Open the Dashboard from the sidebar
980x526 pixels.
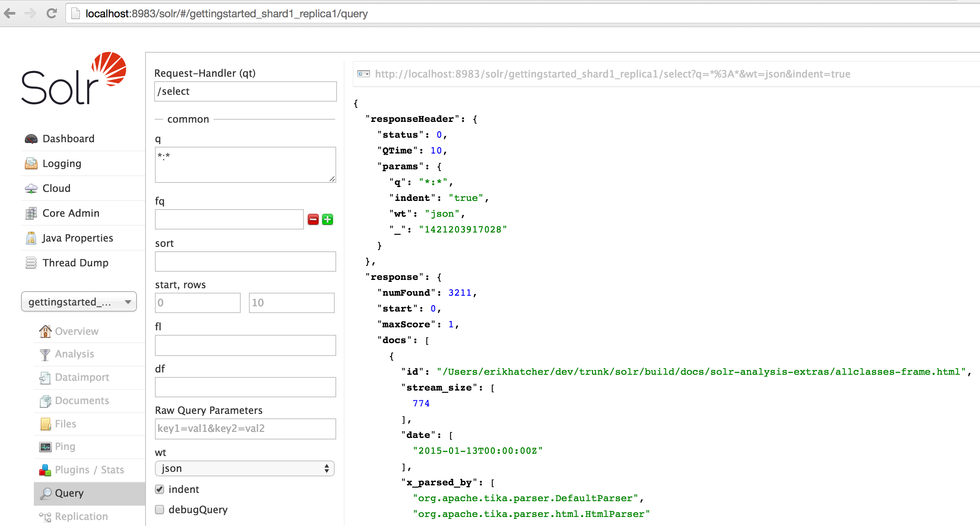[x=68, y=138]
